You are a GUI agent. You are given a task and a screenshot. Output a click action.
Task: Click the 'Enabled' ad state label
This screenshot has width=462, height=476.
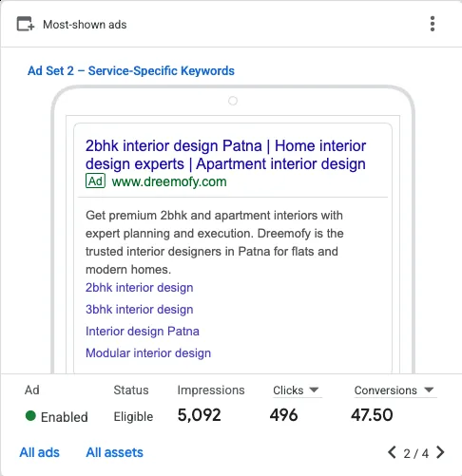click(65, 417)
